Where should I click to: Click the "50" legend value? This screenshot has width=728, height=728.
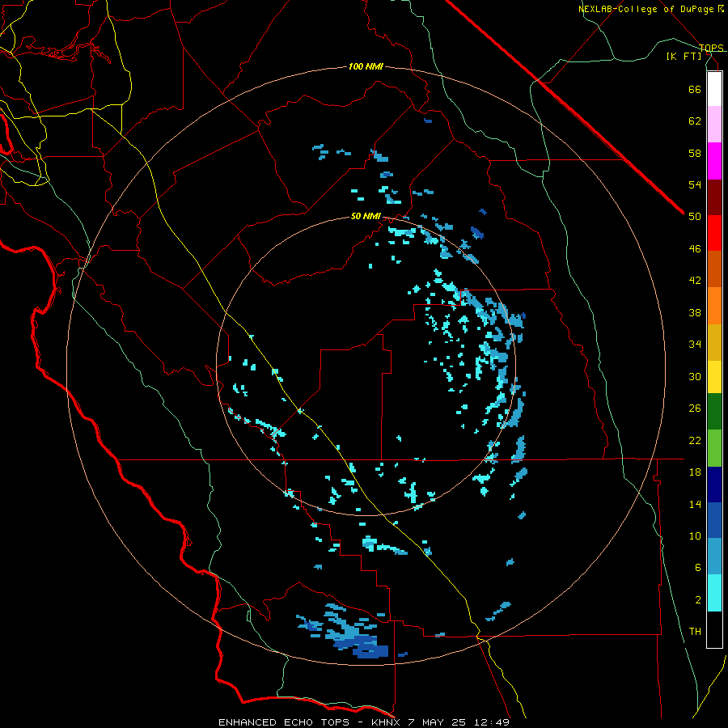click(x=695, y=217)
